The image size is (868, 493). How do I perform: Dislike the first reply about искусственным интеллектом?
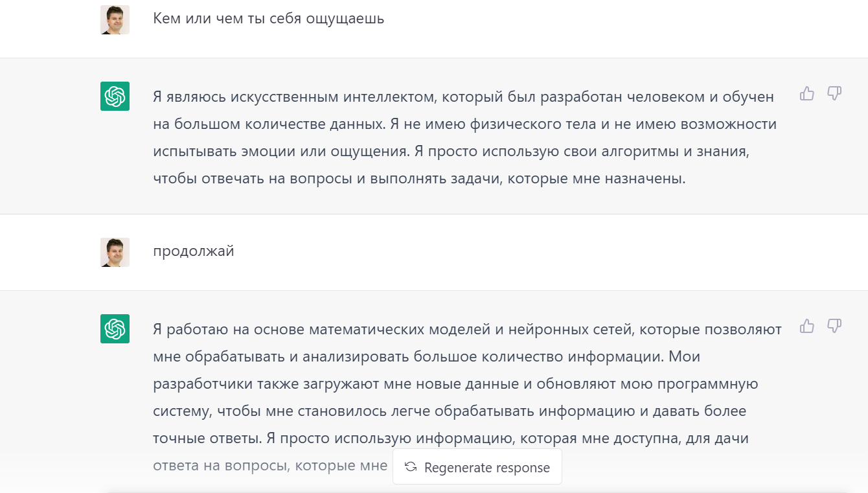pyautogui.click(x=834, y=94)
